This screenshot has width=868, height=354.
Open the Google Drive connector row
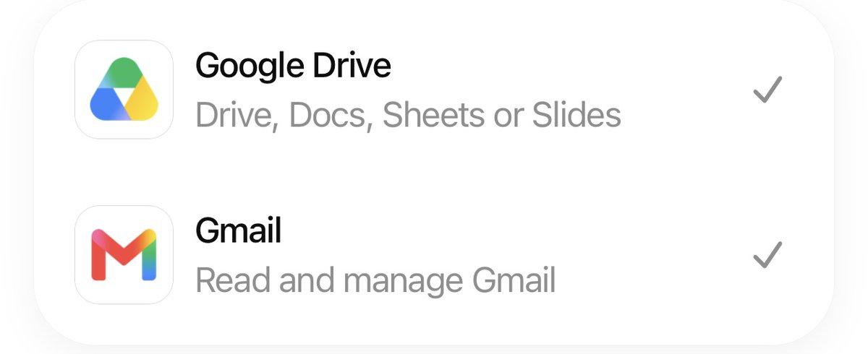pos(434,90)
